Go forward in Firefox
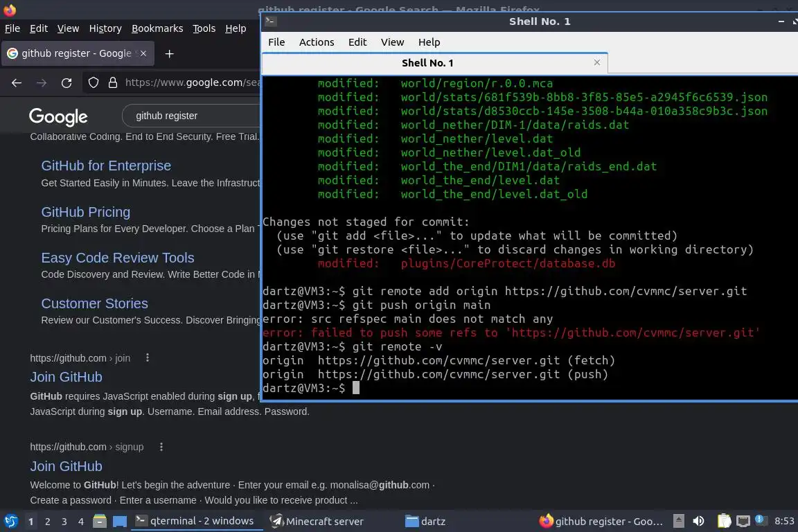Viewport: 798px width, 532px height. pos(42,82)
